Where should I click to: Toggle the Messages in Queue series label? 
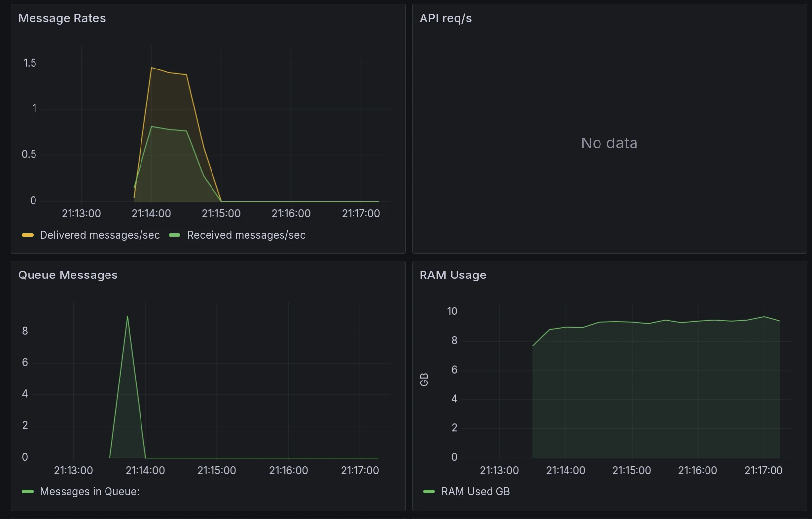point(89,492)
